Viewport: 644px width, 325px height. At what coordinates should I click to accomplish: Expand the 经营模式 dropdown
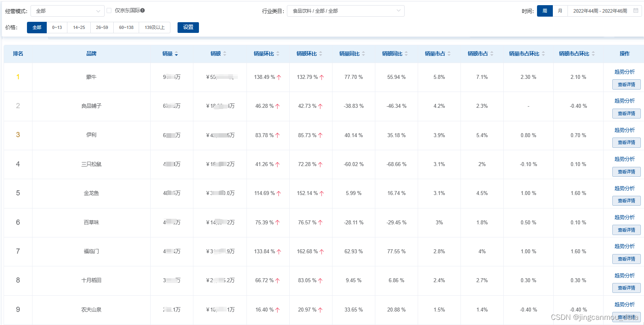[x=67, y=11]
